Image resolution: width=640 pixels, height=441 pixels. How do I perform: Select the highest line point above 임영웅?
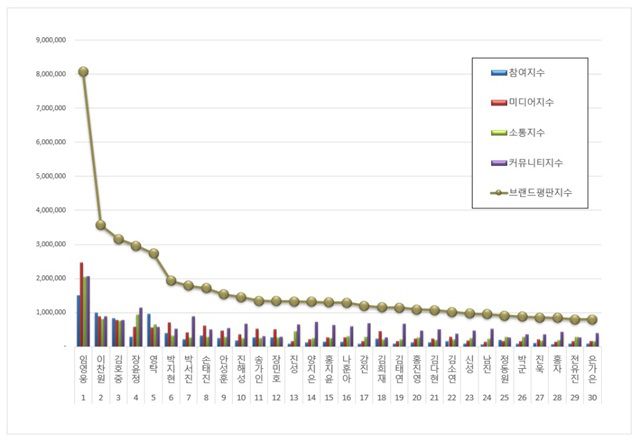(83, 71)
